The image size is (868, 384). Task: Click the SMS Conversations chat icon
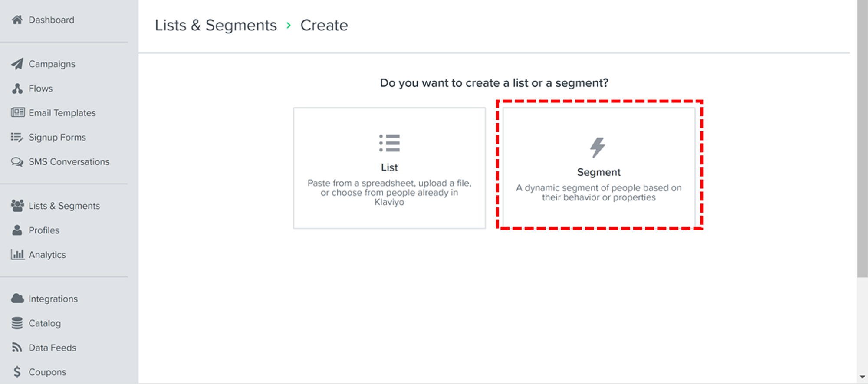17,162
